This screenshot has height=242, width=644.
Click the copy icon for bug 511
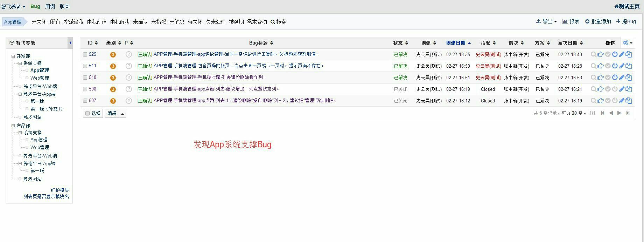pos(629,66)
